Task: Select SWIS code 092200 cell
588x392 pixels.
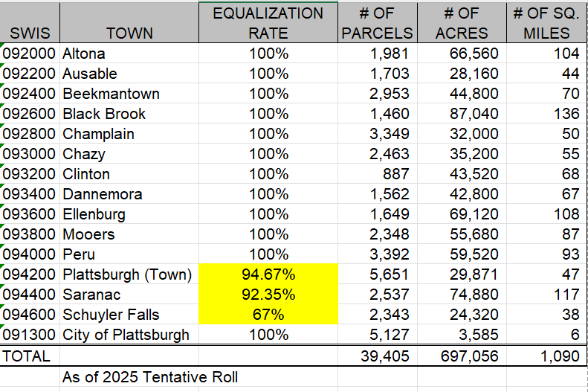Action: coord(29,74)
